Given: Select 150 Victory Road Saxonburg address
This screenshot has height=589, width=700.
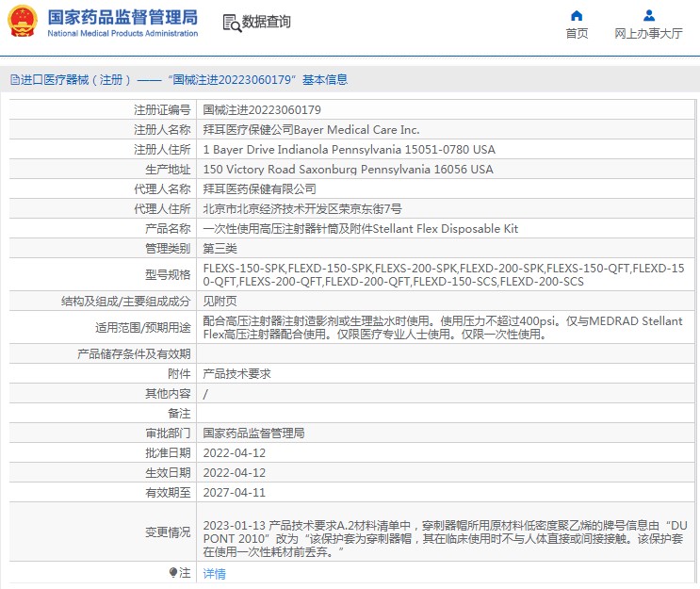Looking at the screenshot, I should tap(349, 170).
